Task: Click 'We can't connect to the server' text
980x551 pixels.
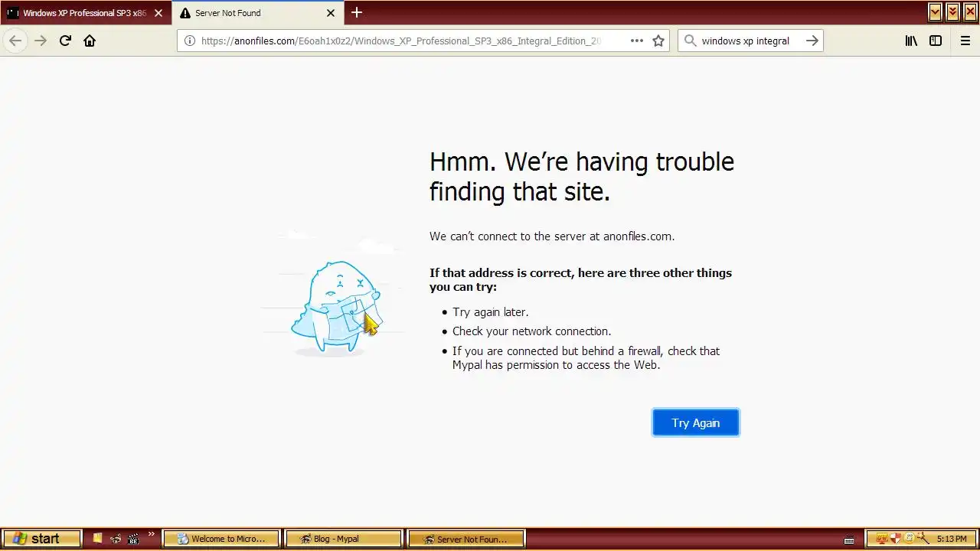Action: [552, 236]
